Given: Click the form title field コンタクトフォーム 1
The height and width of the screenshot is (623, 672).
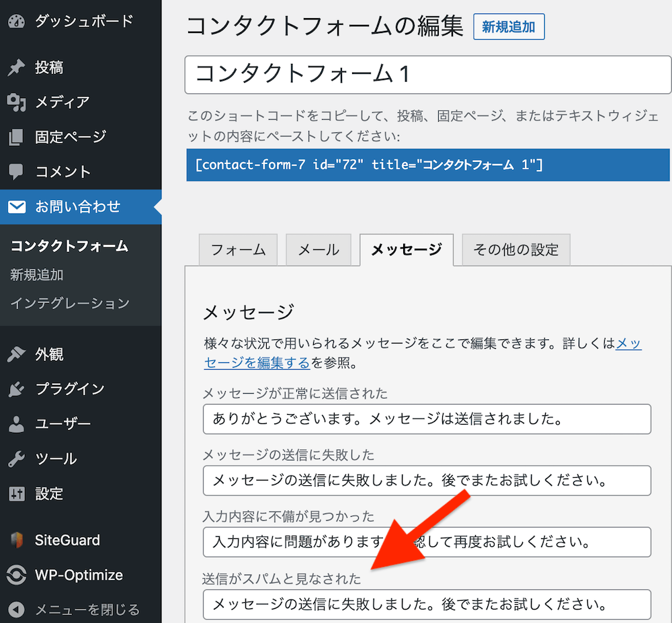Looking at the screenshot, I should (x=427, y=75).
